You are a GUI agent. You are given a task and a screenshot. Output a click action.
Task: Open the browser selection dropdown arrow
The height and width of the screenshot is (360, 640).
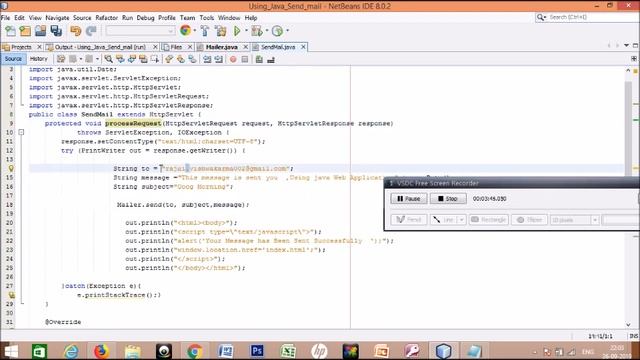pyautogui.click(x=195, y=31)
